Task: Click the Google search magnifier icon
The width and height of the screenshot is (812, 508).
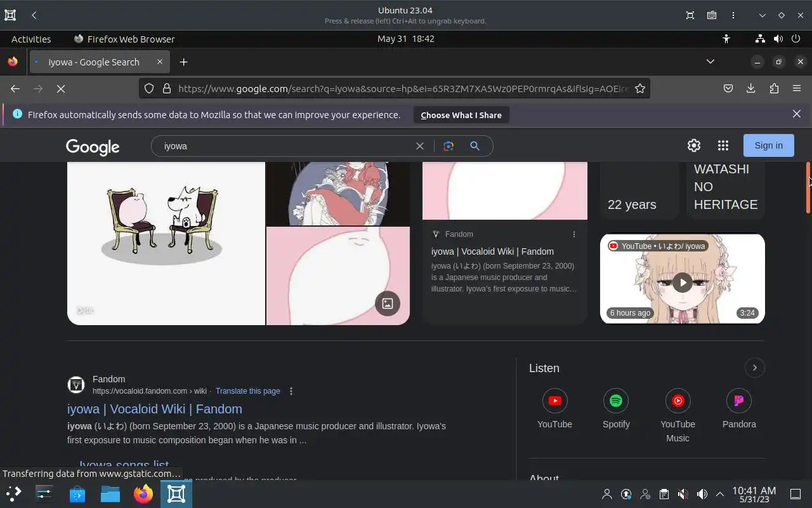Action: 475,146
